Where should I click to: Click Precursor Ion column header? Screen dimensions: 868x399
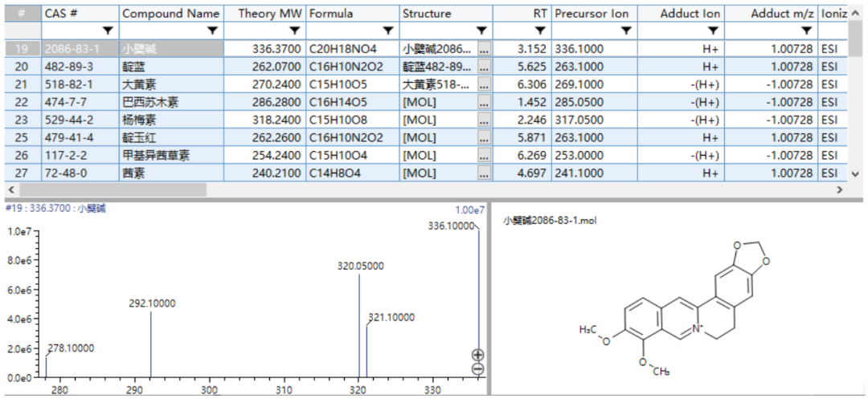[x=592, y=14]
